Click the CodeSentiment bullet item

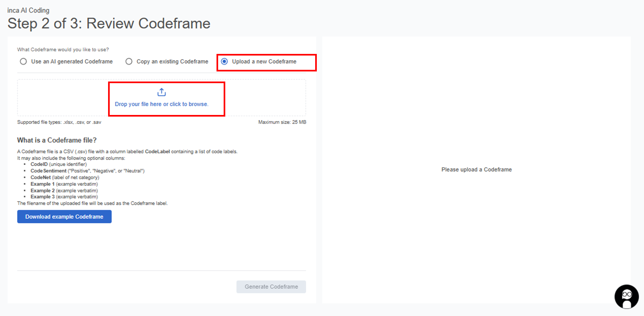[x=87, y=171]
